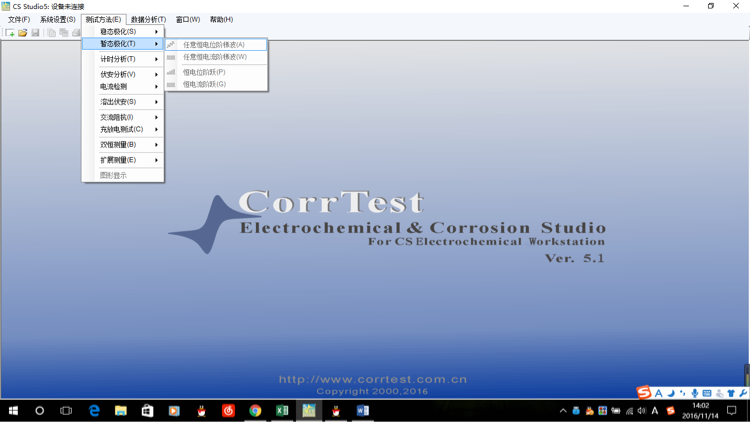Expand the 充放电测试(C) submenu
Screen dimensions: 750x422
[123, 129]
